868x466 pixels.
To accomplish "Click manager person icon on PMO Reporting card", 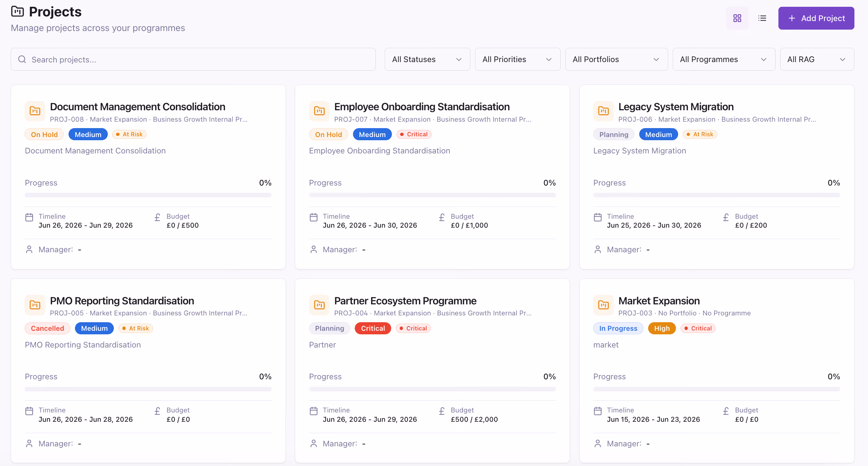I will coord(29,444).
